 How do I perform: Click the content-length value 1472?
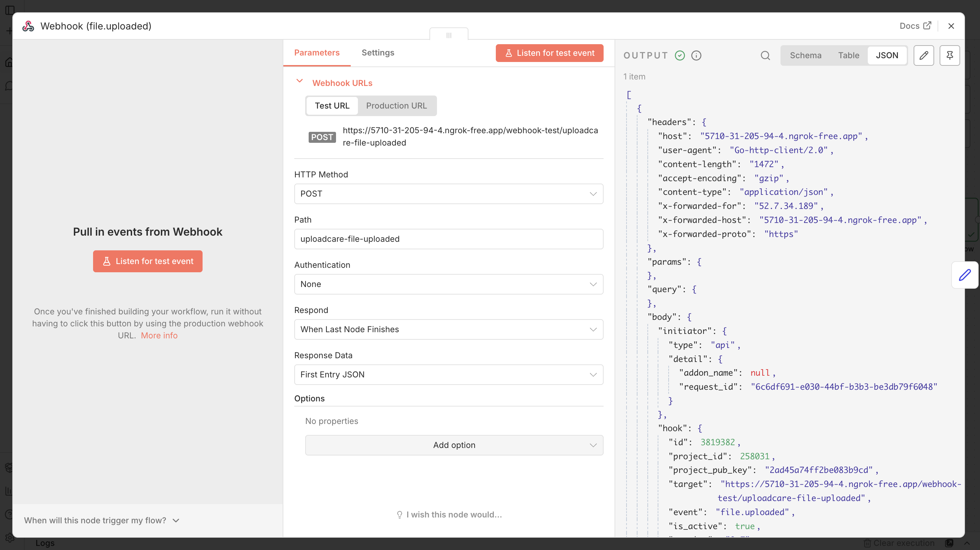(x=764, y=164)
